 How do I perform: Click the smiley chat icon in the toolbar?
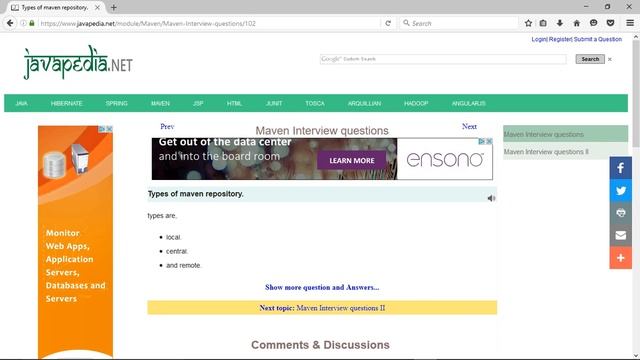pos(593,23)
